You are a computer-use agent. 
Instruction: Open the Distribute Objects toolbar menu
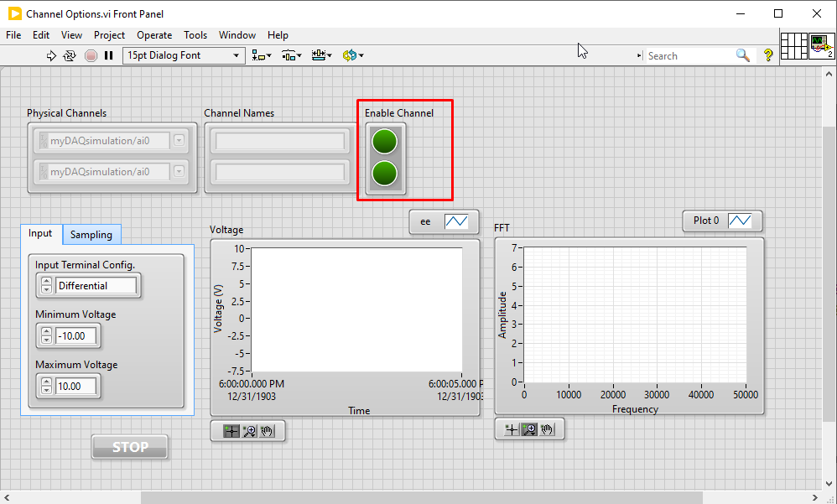pos(292,55)
